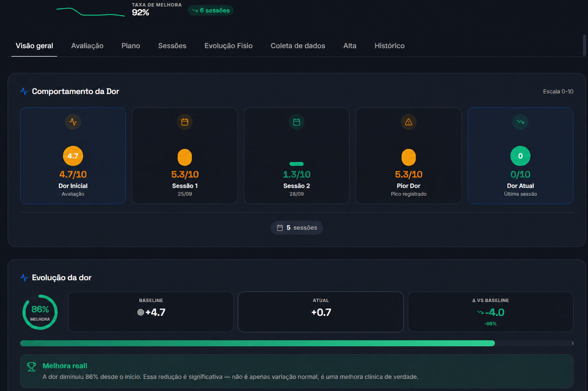Click the 6 sessões badge
Image resolution: width=588 pixels, height=391 pixels.
tap(211, 10)
